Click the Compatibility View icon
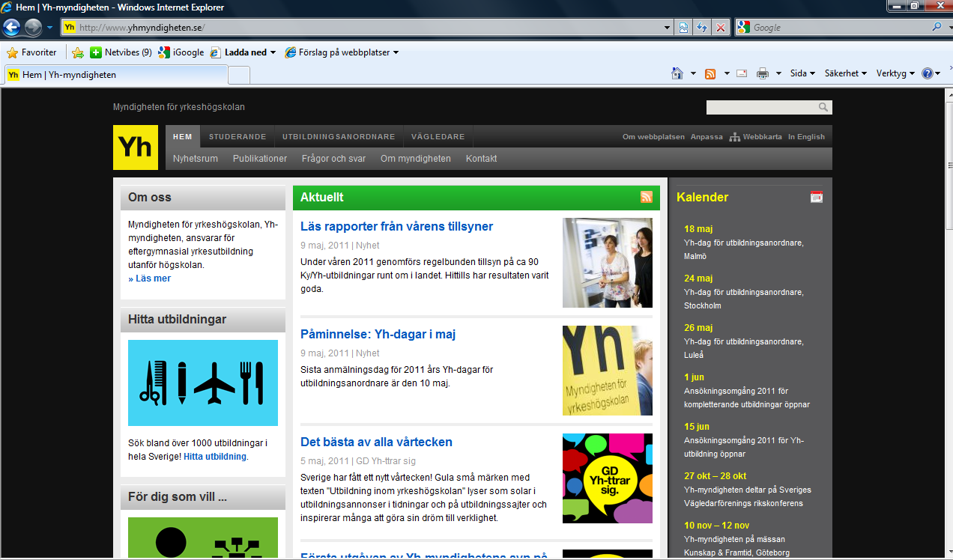Image resolution: width=953 pixels, height=560 pixels. click(x=683, y=28)
